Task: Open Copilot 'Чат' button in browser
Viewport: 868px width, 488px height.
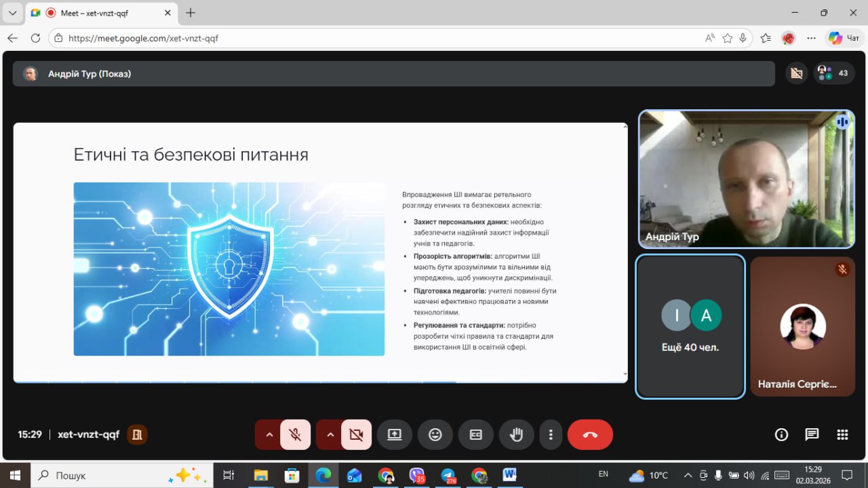Action: tap(844, 38)
